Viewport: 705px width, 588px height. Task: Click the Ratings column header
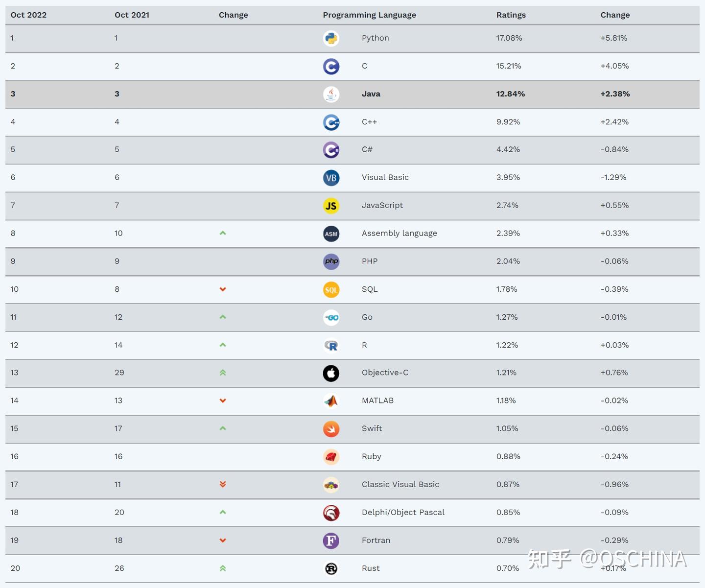pyautogui.click(x=511, y=15)
